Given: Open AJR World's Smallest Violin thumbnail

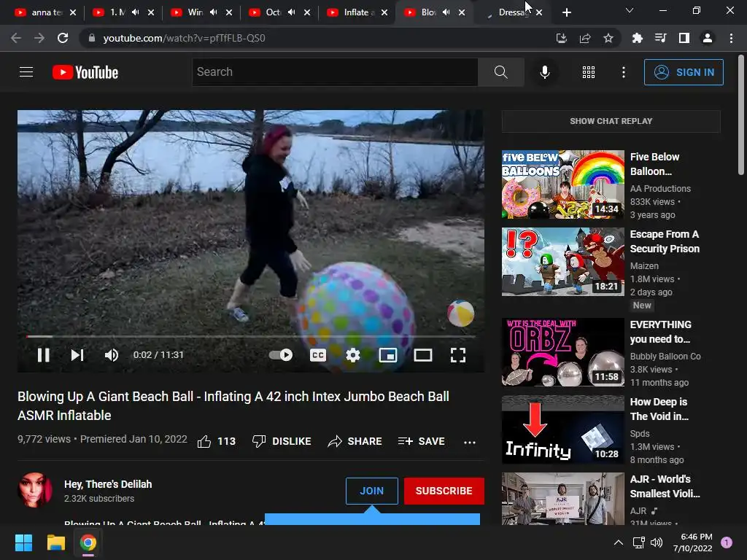Looking at the screenshot, I should 562,498.
